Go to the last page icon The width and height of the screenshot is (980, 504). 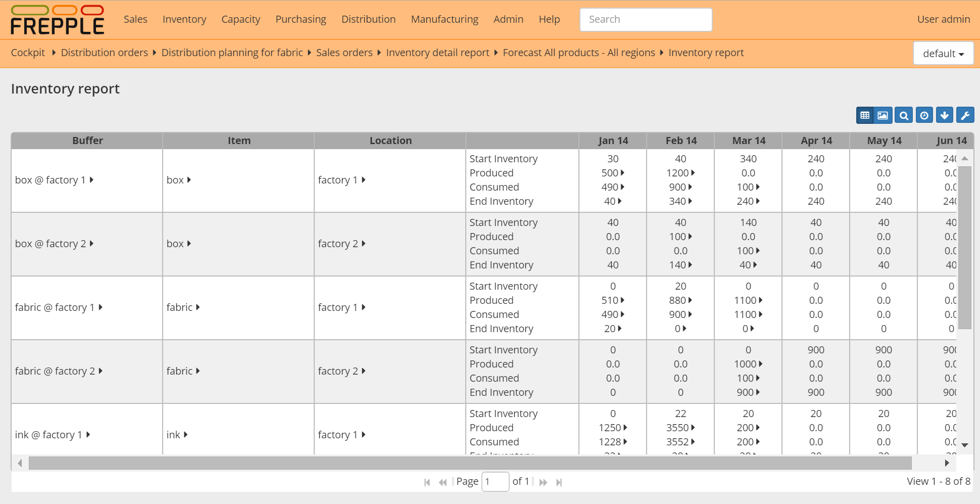[x=559, y=482]
